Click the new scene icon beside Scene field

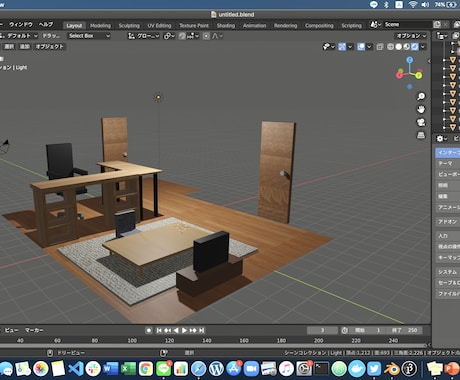click(437, 24)
